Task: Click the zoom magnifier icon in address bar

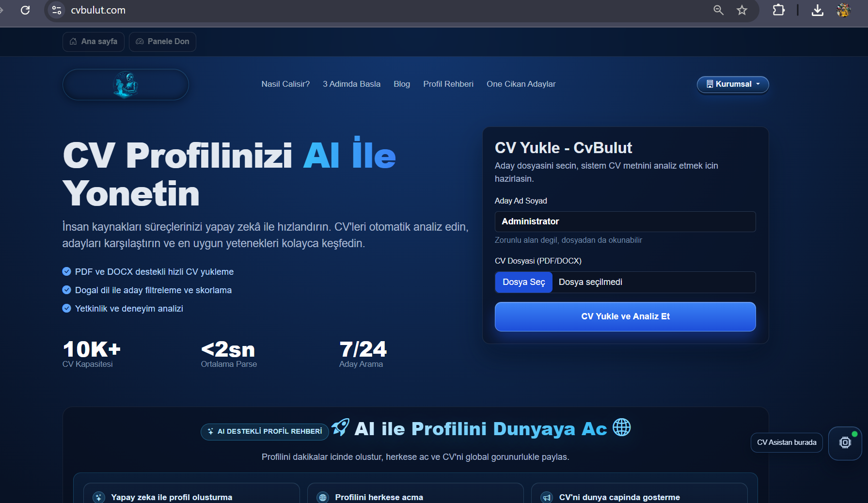Action: [x=718, y=10]
